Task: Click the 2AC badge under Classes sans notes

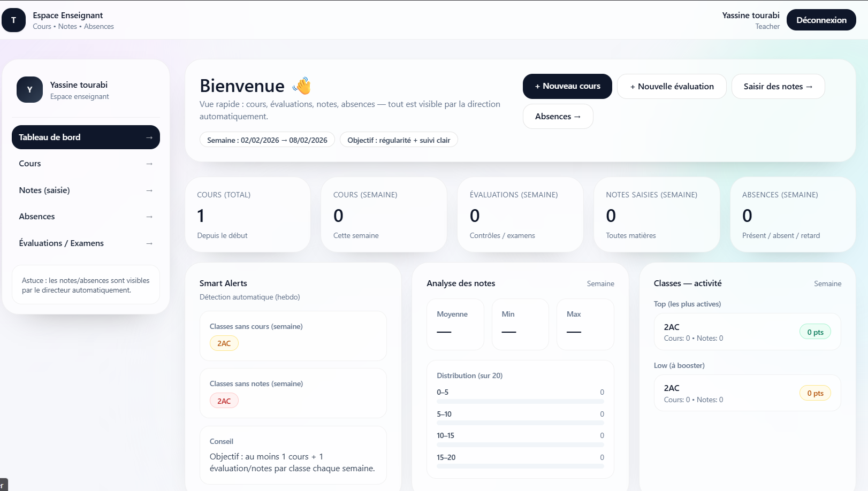Action: (x=224, y=400)
